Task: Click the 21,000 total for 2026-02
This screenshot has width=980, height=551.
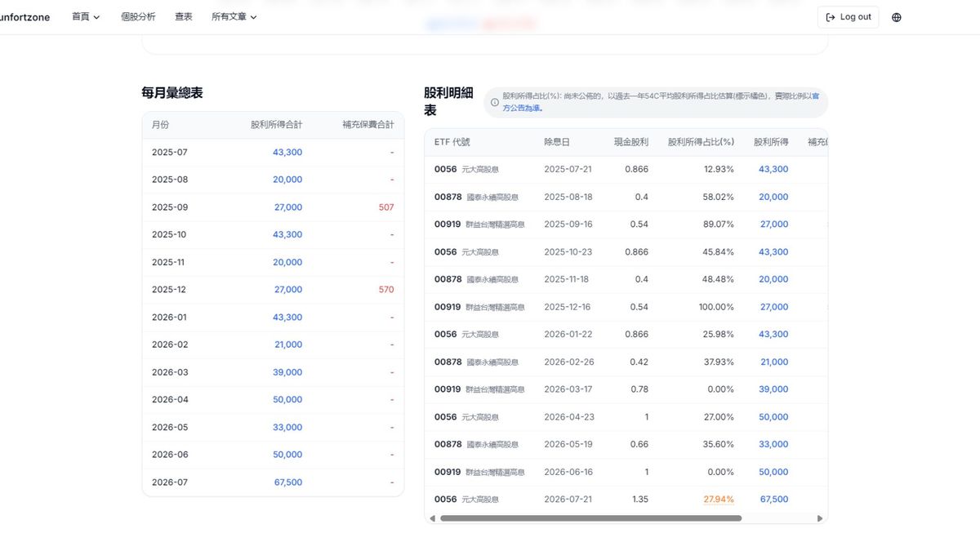Action: click(x=288, y=344)
